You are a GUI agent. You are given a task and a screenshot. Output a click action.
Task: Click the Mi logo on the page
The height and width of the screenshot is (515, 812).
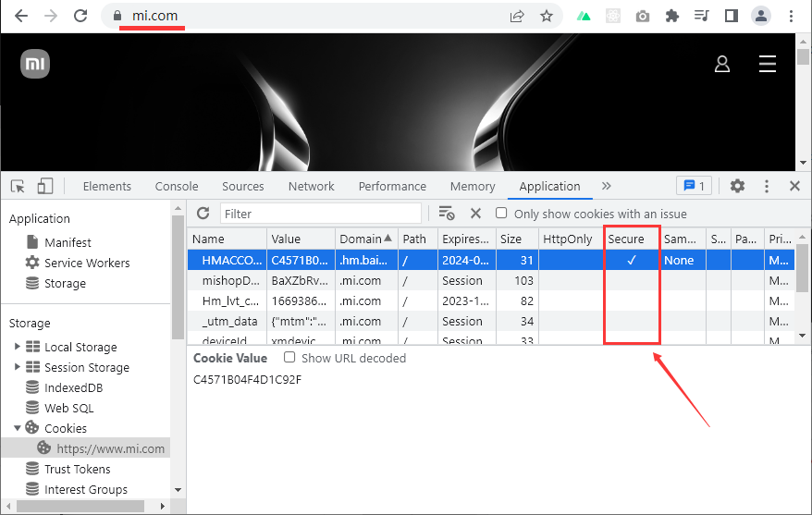[x=35, y=64]
